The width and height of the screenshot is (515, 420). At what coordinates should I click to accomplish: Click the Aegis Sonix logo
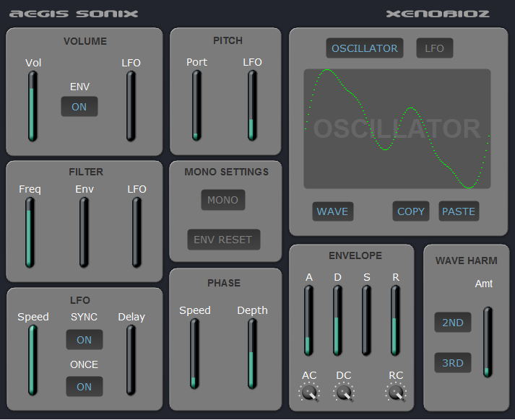(74, 14)
